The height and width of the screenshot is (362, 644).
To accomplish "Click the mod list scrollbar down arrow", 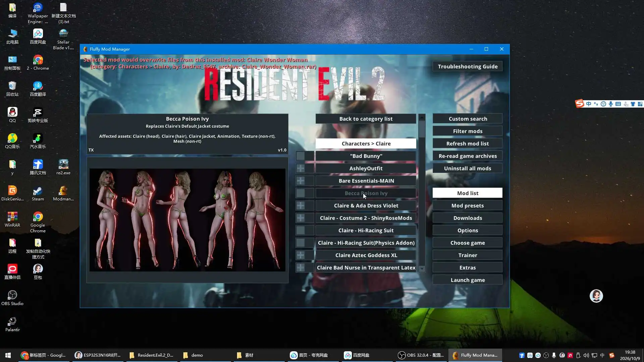I will pyautogui.click(x=422, y=268).
